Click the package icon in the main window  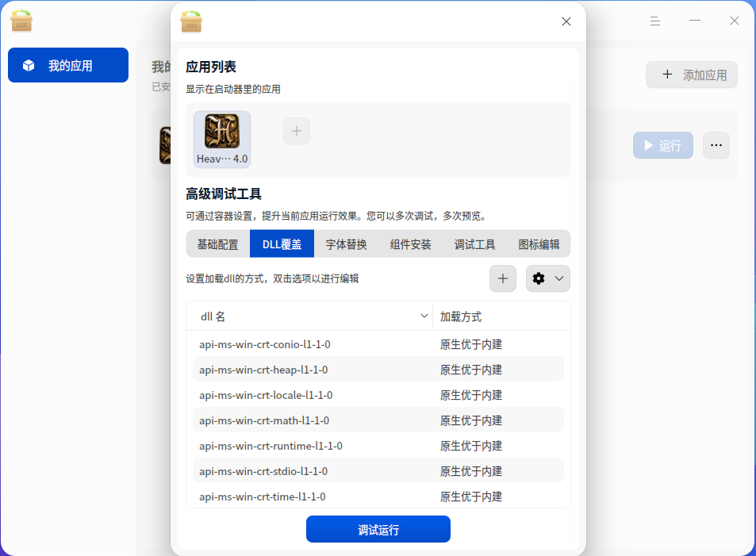[x=21, y=21]
